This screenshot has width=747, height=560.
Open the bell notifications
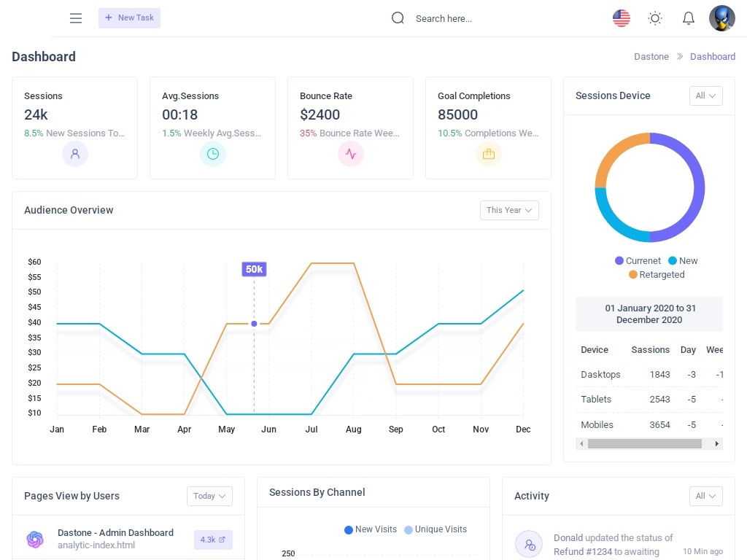point(689,18)
